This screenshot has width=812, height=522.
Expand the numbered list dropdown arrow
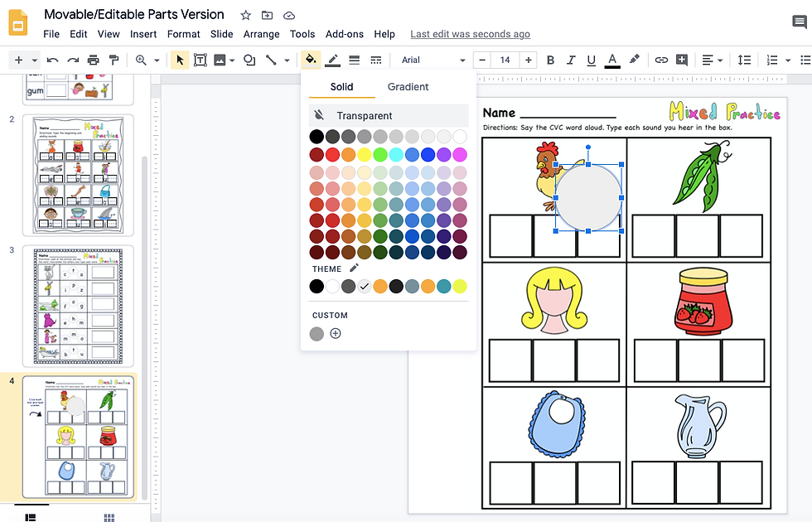click(x=788, y=60)
